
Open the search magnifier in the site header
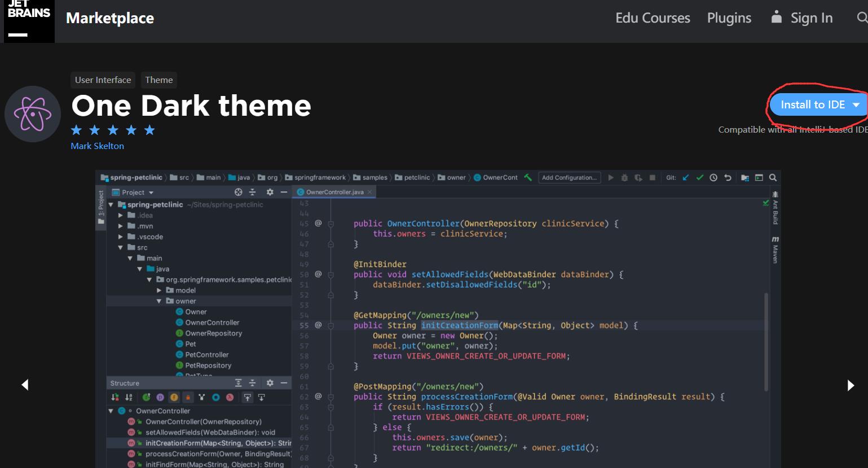pos(861,18)
